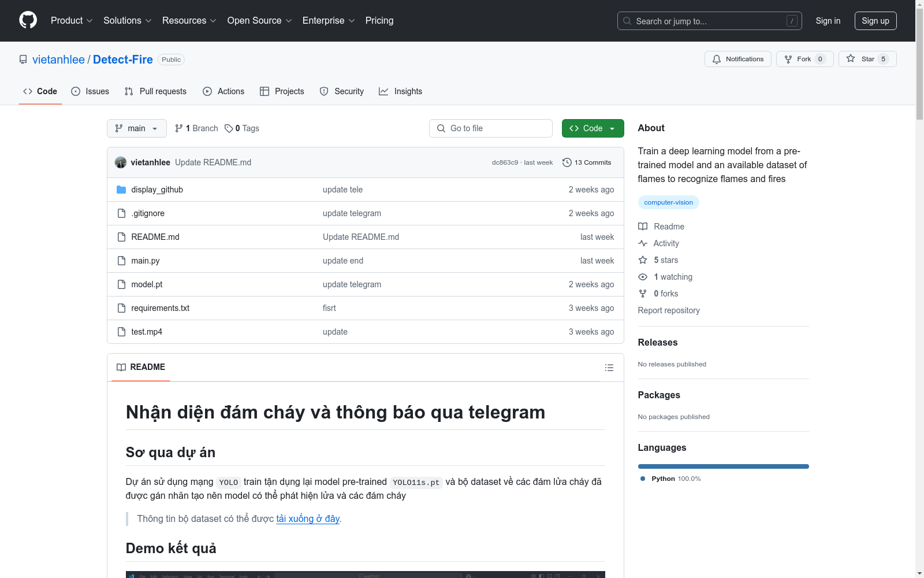Click the file icon for requirements.txt
The width and height of the screenshot is (924, 578).
click(x=121, y=308)
